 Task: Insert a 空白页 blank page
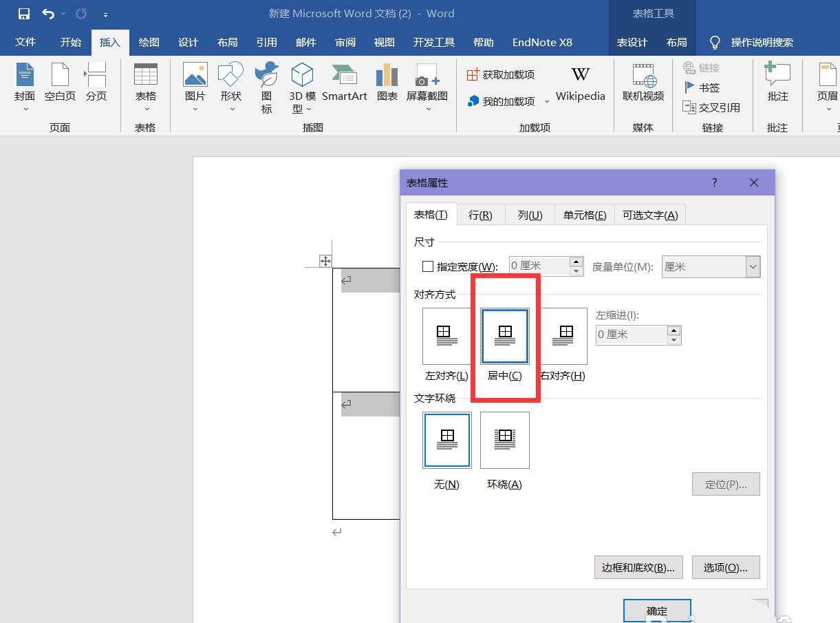pyautogui.click(x=60, y=83)
